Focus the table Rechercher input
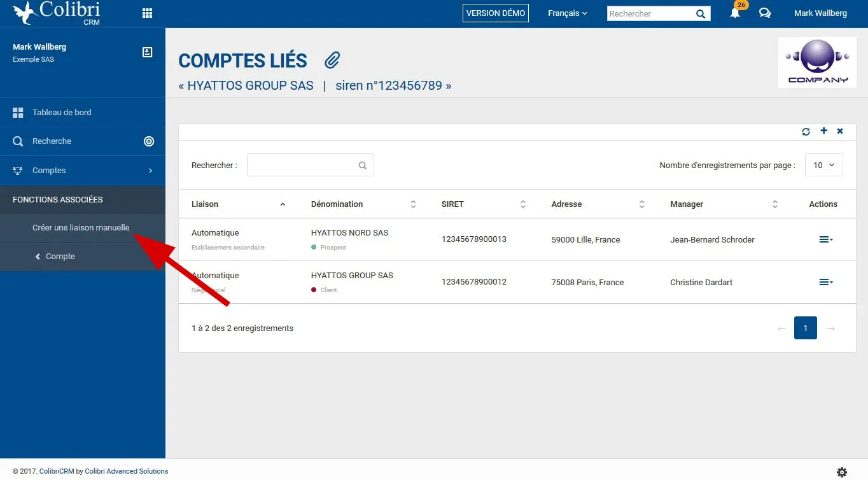This screenshot has height=480, width=868. click(x=310, y=165)
